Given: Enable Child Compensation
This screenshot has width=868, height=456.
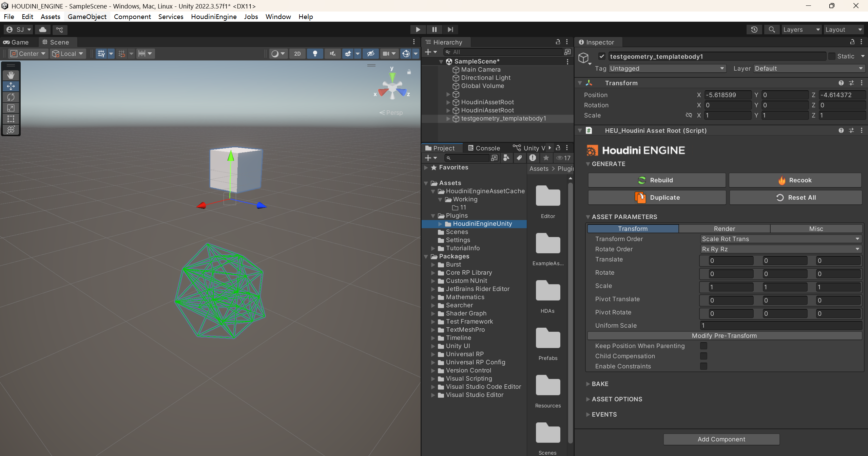Looking at the screenshot, I should [x=704, y=356].
